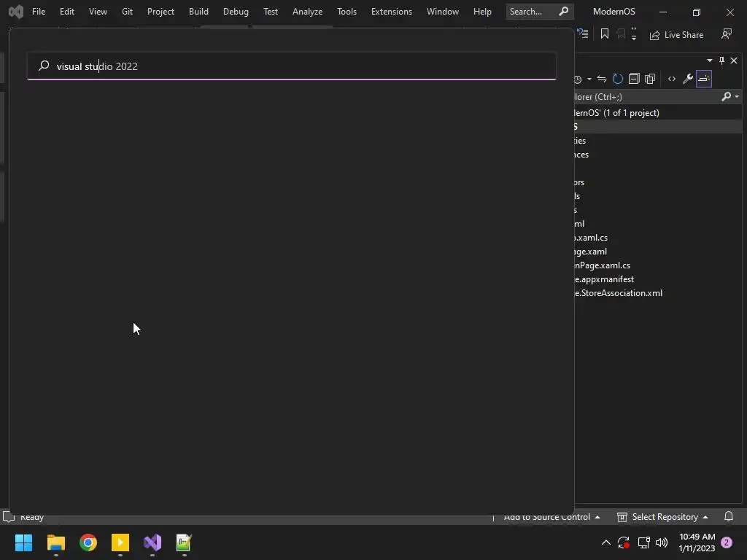Open the Windows Start menu
Screen dimensions: 747x560
click(x=23, y=542)
